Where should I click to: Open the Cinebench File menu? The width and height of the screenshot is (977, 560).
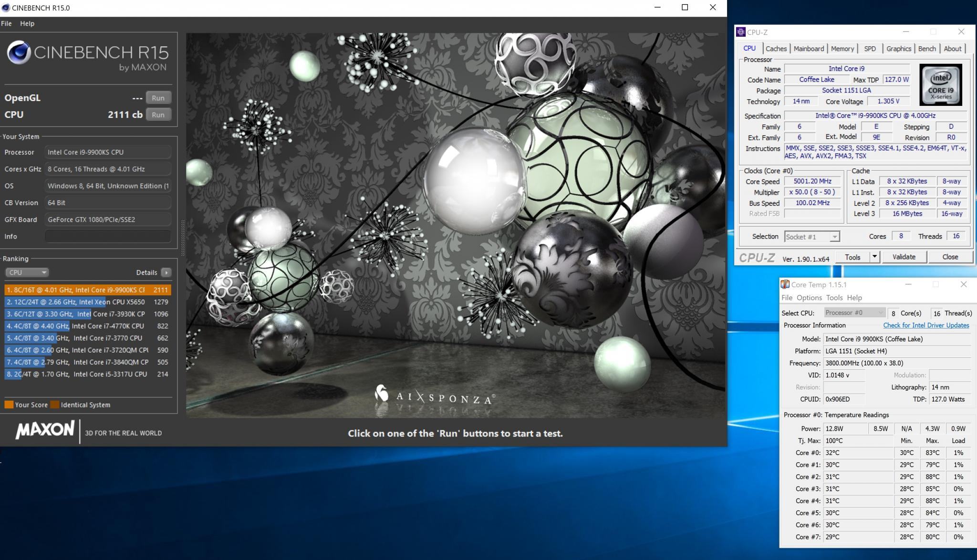pyautogui.click(x=6, y=23)
